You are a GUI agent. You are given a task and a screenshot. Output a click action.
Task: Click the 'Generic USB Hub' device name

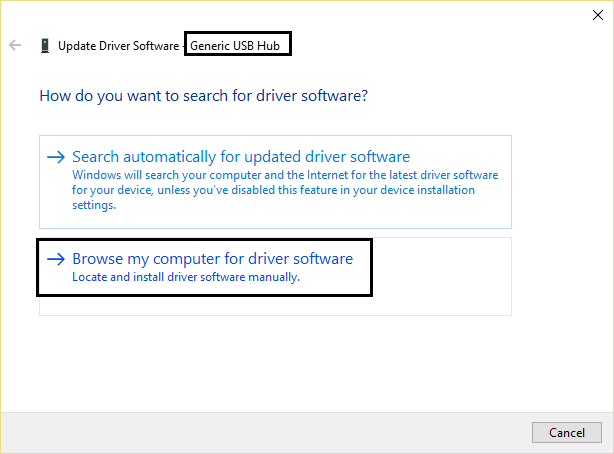(240, 46)
